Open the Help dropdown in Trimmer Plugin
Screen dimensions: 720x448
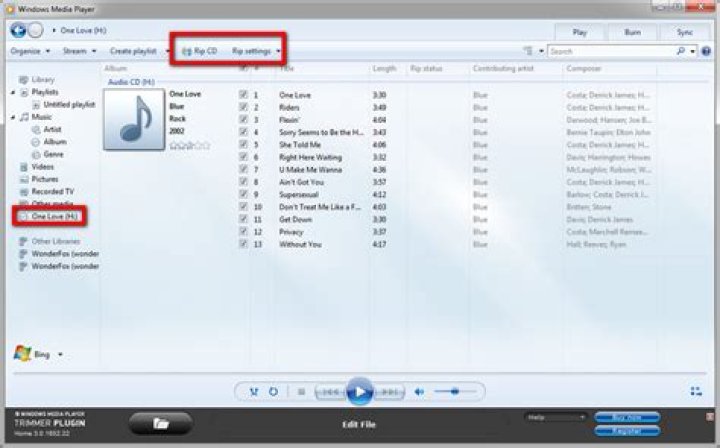pyautogui.click(x=556, y=417)
